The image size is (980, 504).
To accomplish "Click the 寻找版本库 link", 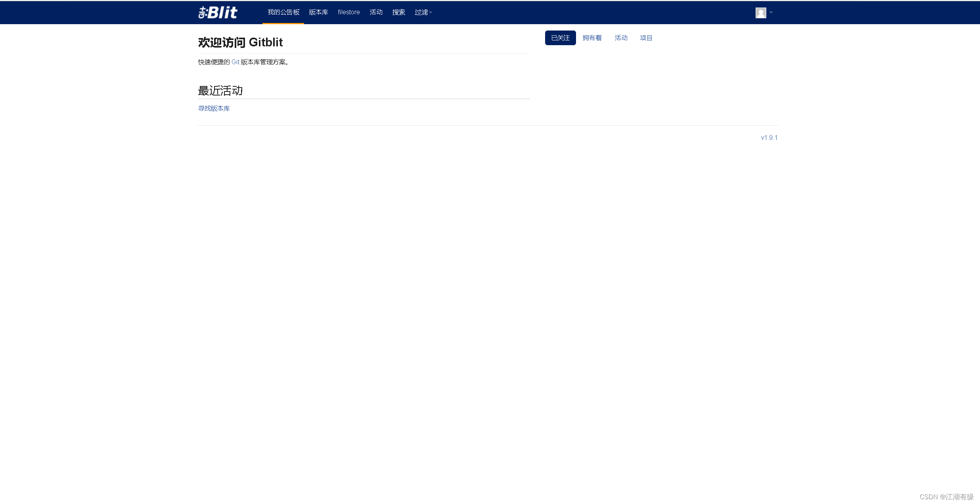I will [x=214, y=108].
